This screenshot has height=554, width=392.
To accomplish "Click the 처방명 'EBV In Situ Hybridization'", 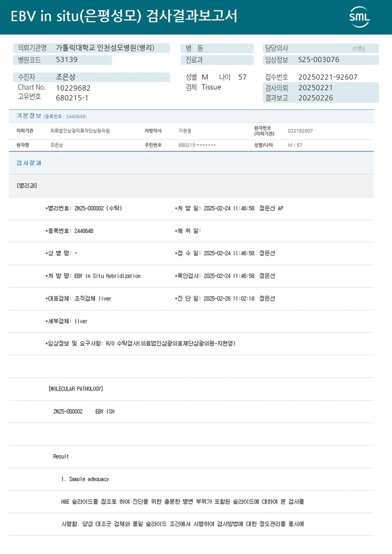I will pyautogui.click(x=108, y=276).
